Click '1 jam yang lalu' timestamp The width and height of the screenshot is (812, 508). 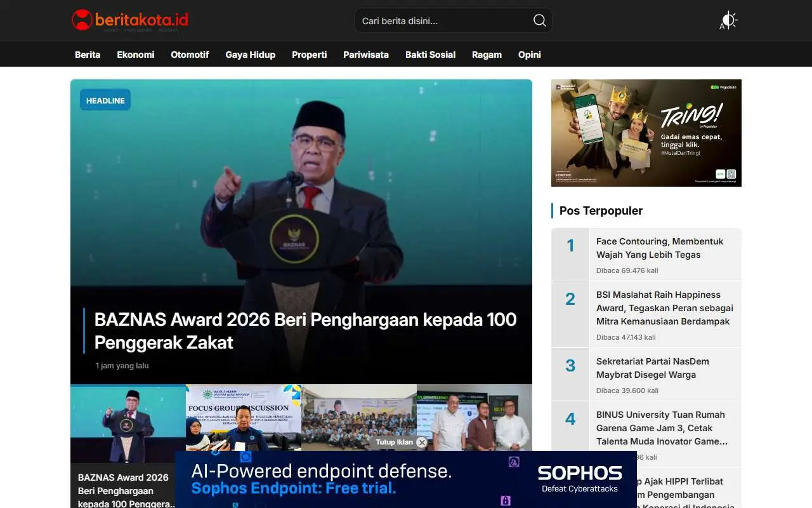pyautogui.click(x=122, y=366)
